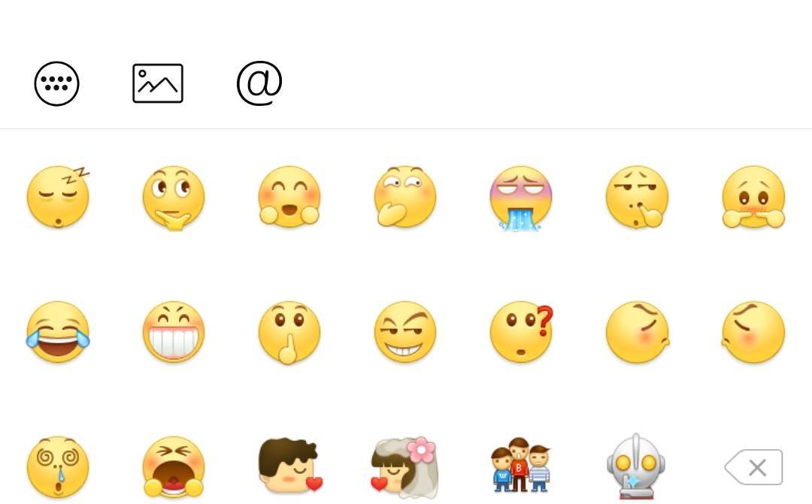The image size is (812, 504).
Task: Choose the three boys group emoji
Action: pos(521,465)
